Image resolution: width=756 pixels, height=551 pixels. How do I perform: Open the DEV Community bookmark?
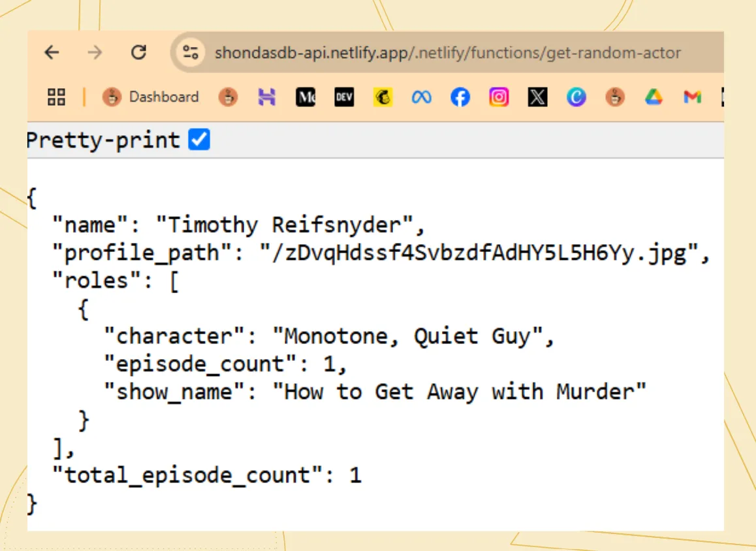click(x=344, y=97)
